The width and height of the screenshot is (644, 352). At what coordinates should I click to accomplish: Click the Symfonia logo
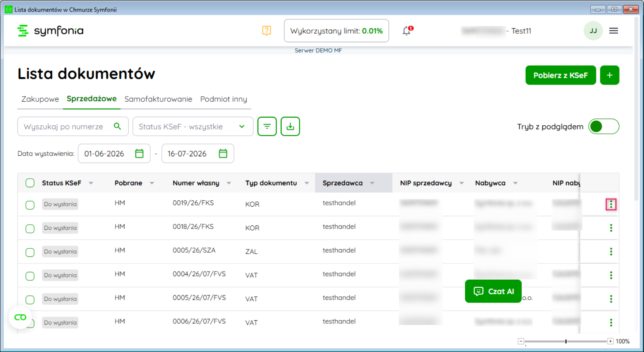[x=50, y=31]
